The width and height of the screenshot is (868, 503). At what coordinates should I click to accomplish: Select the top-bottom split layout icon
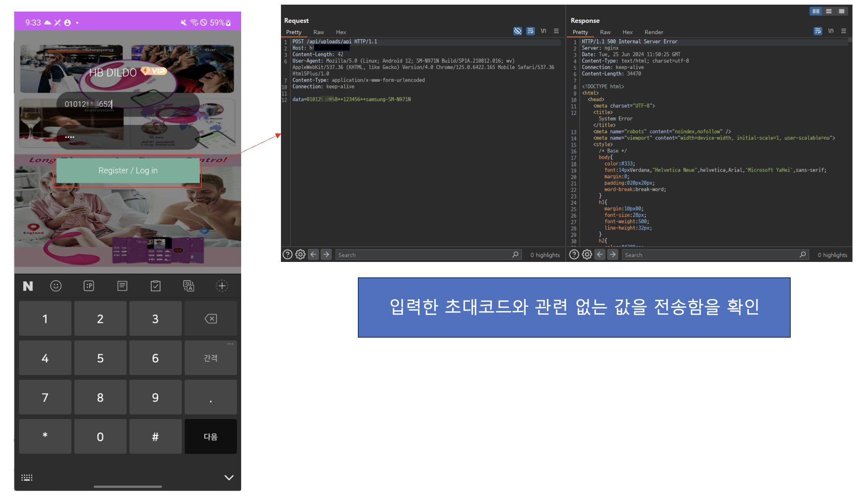[829, 11]
